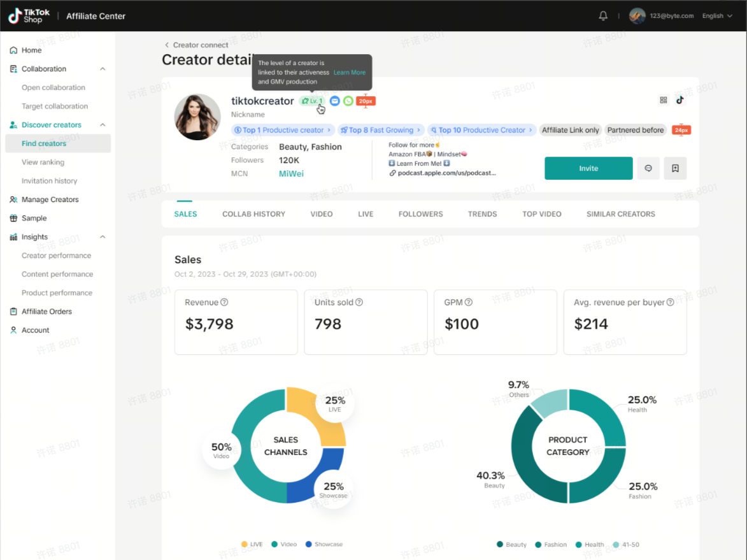This screenshot has height=560, width=747.
Task: Follow the Learn More link in tooltip
Action: point(350,73)
